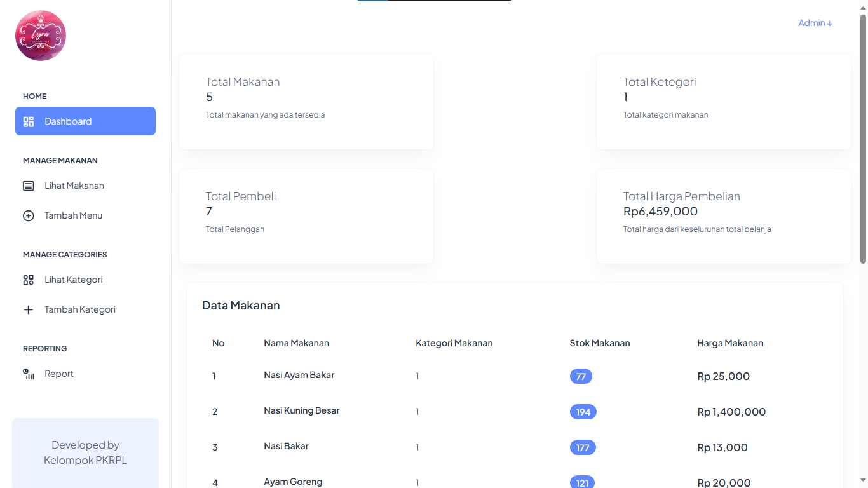Image resolution: width=868 pixels, height=488 pixels.
Task: Click the Tambah Kategori plus icon
Action: click(x=29, y=310)
